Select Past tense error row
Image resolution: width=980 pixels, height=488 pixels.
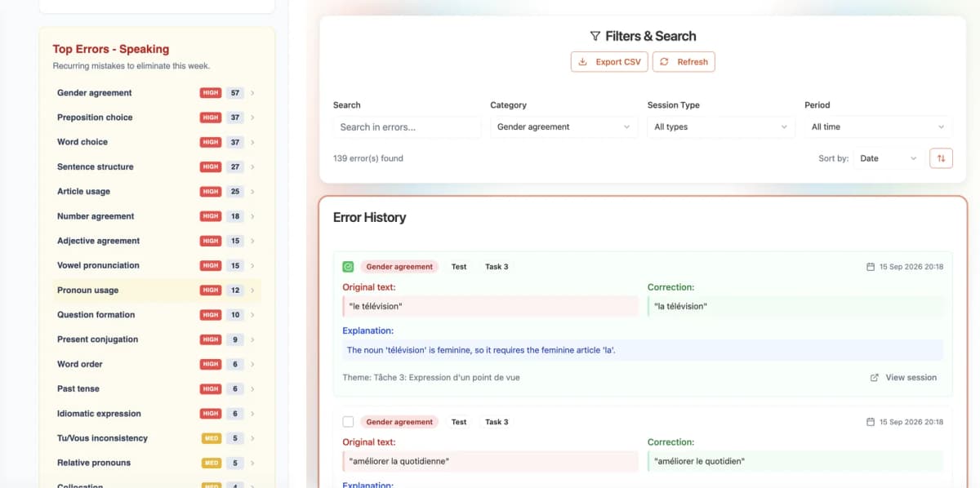point(157,389)
